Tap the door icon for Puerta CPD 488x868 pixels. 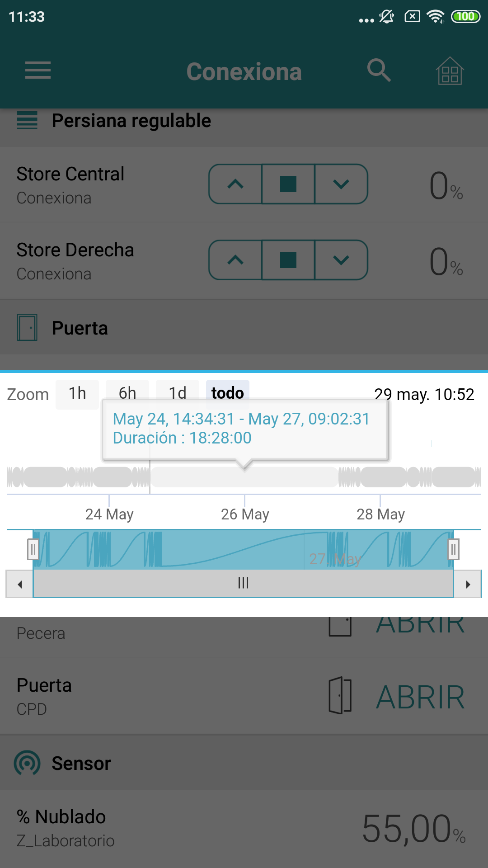tap(340, 696)
